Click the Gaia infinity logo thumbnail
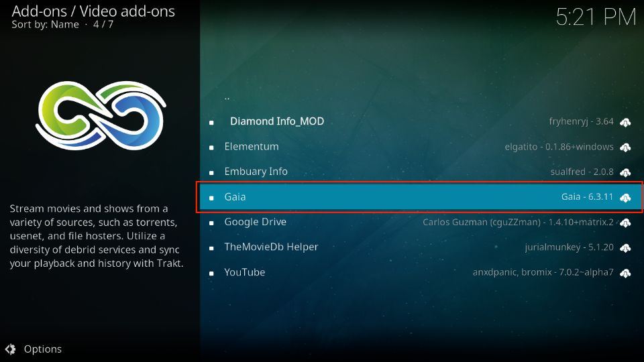644x362 pixels. tap(101, 115)
